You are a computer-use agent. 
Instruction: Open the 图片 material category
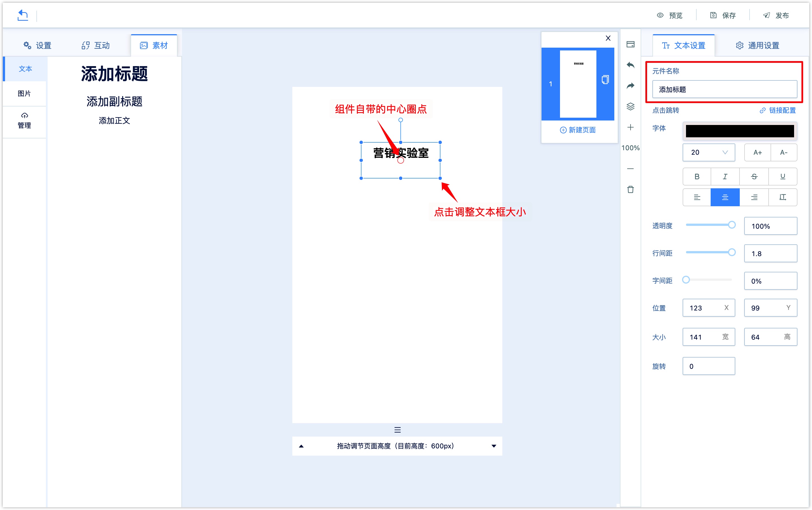pyautogui.click(x=24, y=93)
